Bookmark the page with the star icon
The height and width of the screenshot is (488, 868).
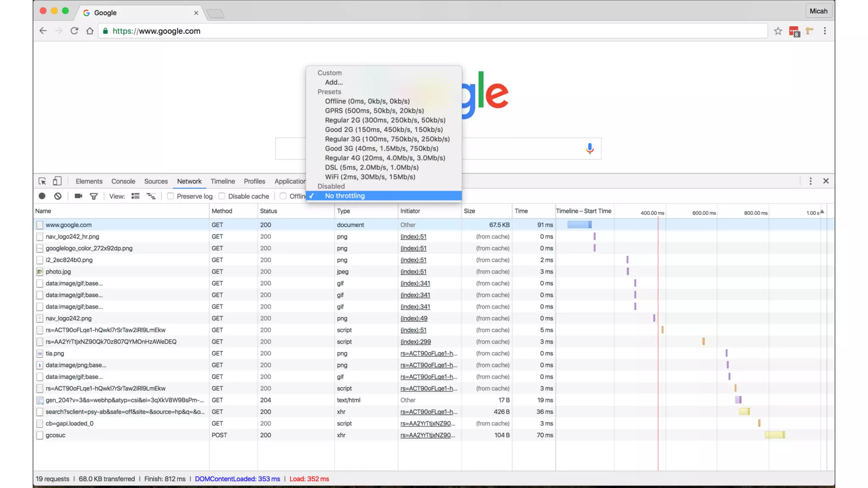[x=778, y=31]
